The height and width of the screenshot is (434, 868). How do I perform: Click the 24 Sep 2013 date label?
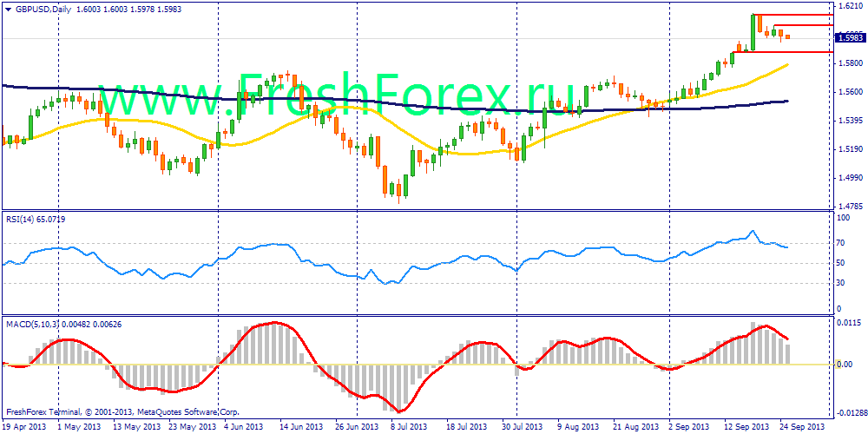(x=803, y=427)
